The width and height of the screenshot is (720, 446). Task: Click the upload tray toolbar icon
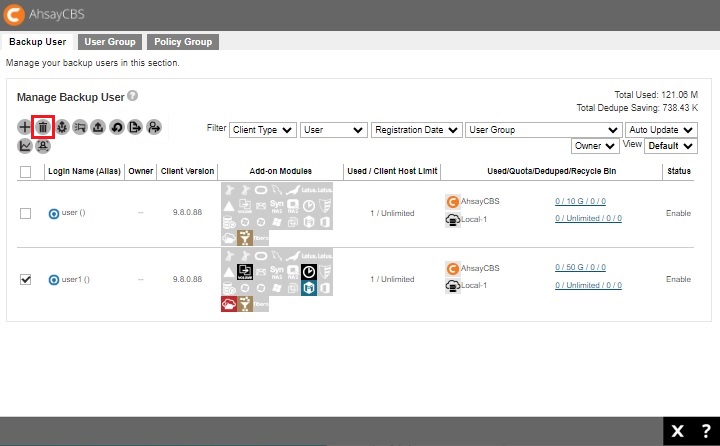click(98, 127)
